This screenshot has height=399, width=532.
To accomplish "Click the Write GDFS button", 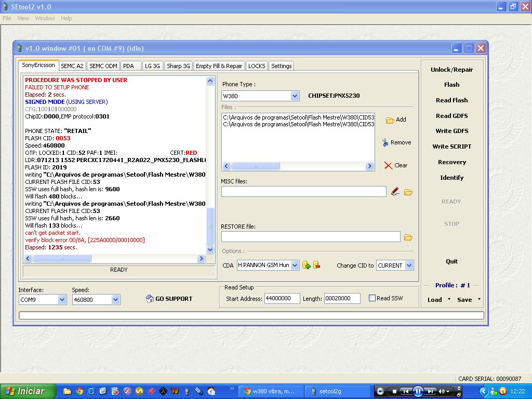I will (x=451, y=130).
